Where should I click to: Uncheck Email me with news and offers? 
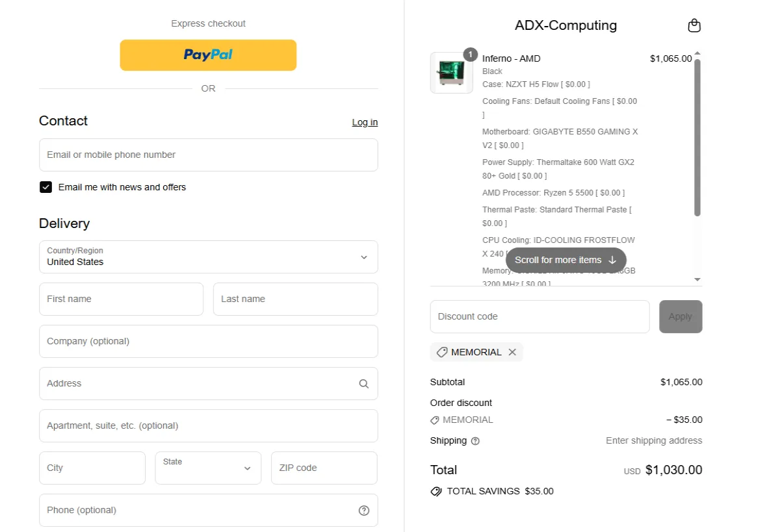[46, 187]
